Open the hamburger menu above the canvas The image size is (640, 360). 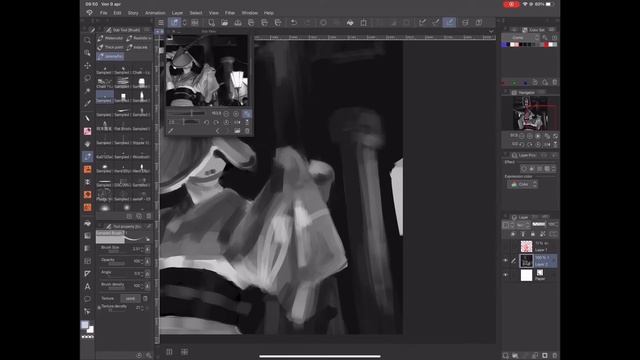point(161,22)
